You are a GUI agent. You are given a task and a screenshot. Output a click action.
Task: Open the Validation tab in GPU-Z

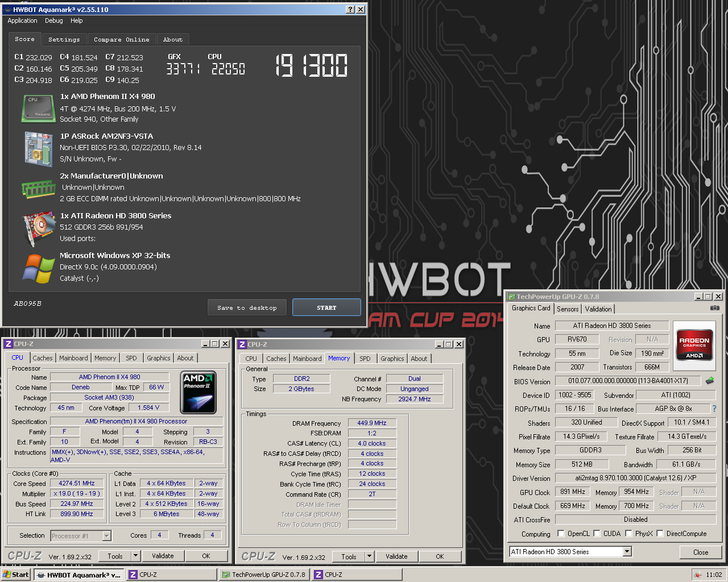tap(598, 309)
